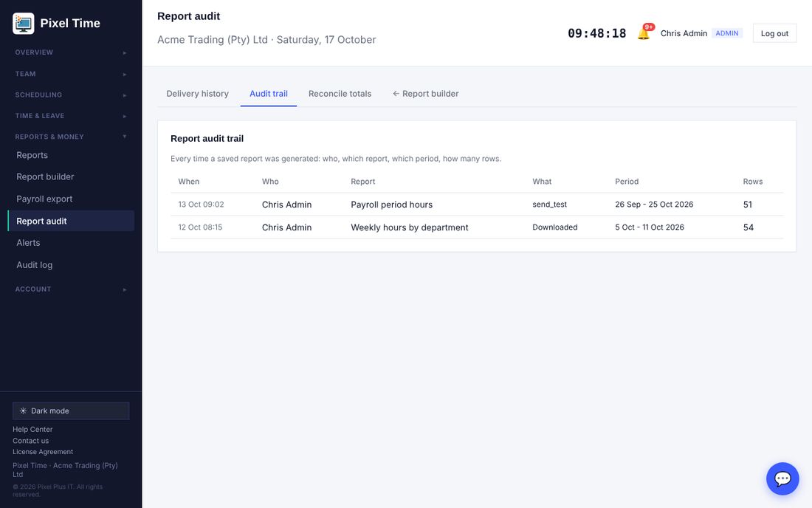Click the ADMIN role badge
Viewport: 812px width, 508px height.
726,33
